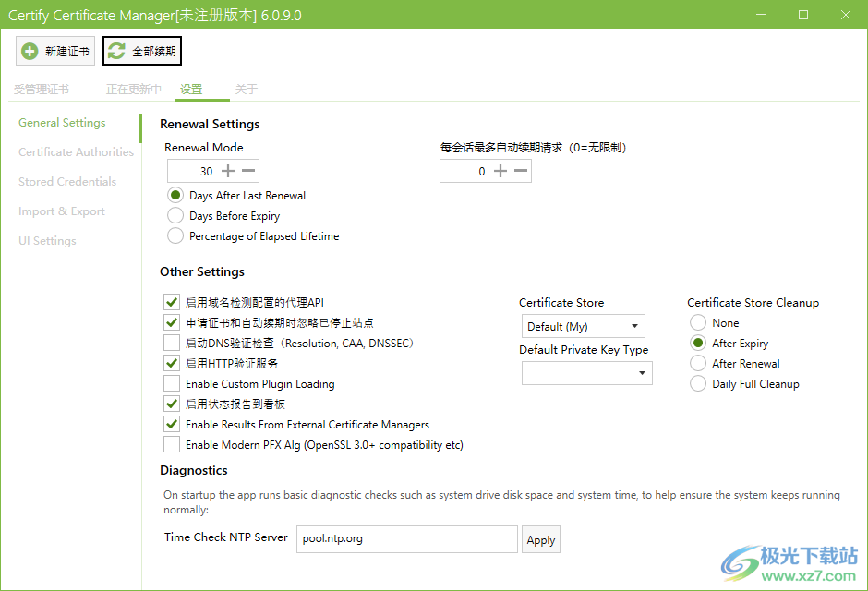Select After Renewal cleanup option

698,364
